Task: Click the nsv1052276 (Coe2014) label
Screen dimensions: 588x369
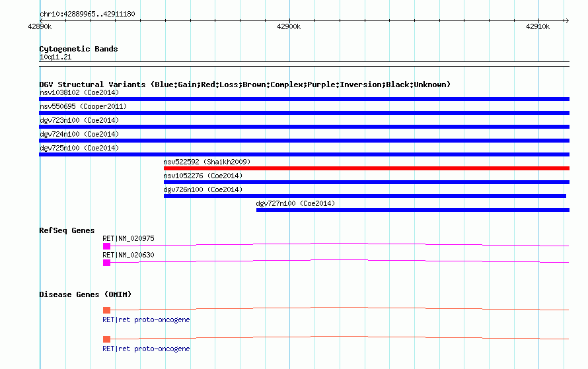Action: 203,176
